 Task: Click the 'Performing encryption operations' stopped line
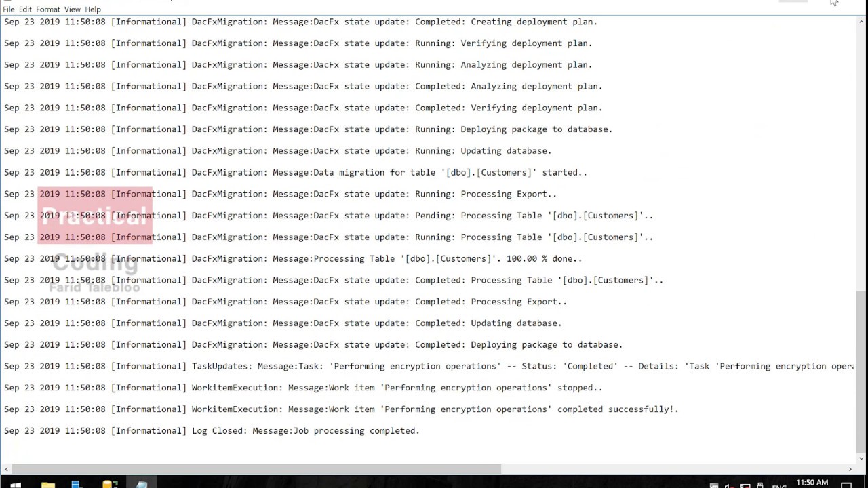click(x=303, y=388)
